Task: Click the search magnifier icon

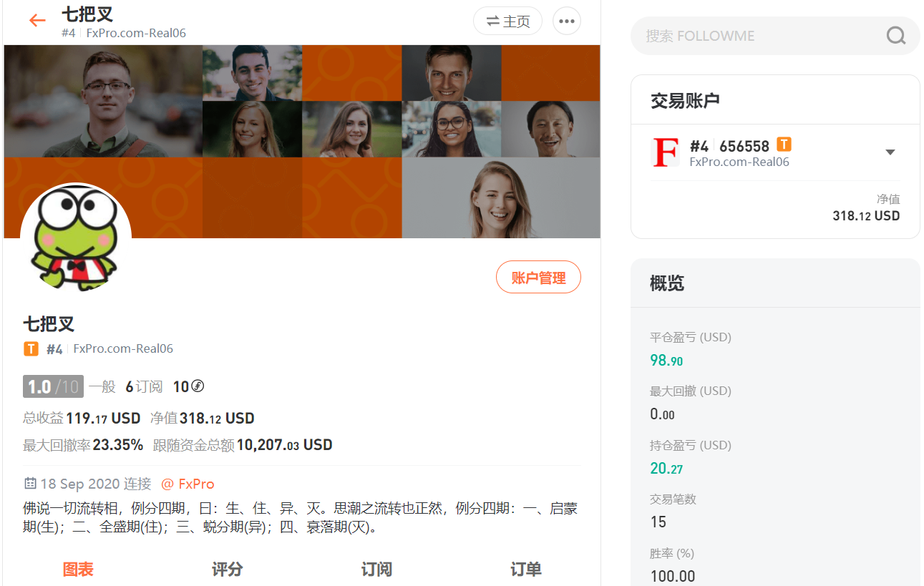Action: click(896, 36)
